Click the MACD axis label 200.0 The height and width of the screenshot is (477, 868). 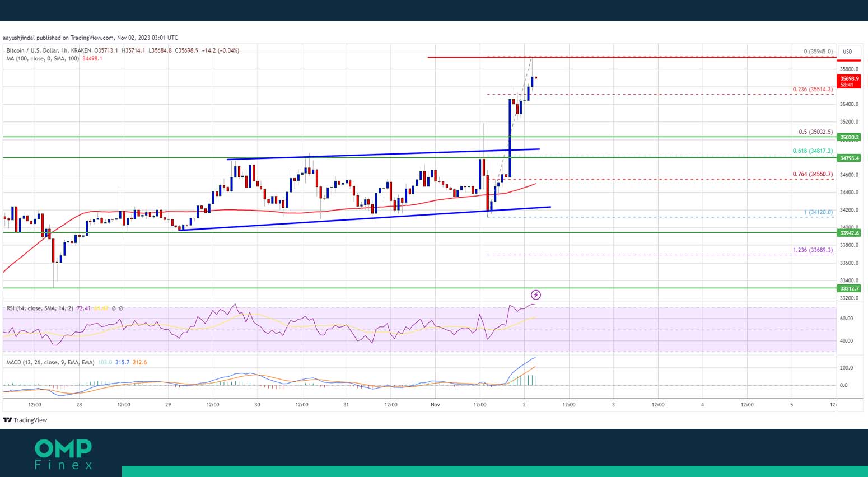tap(846, 368)
